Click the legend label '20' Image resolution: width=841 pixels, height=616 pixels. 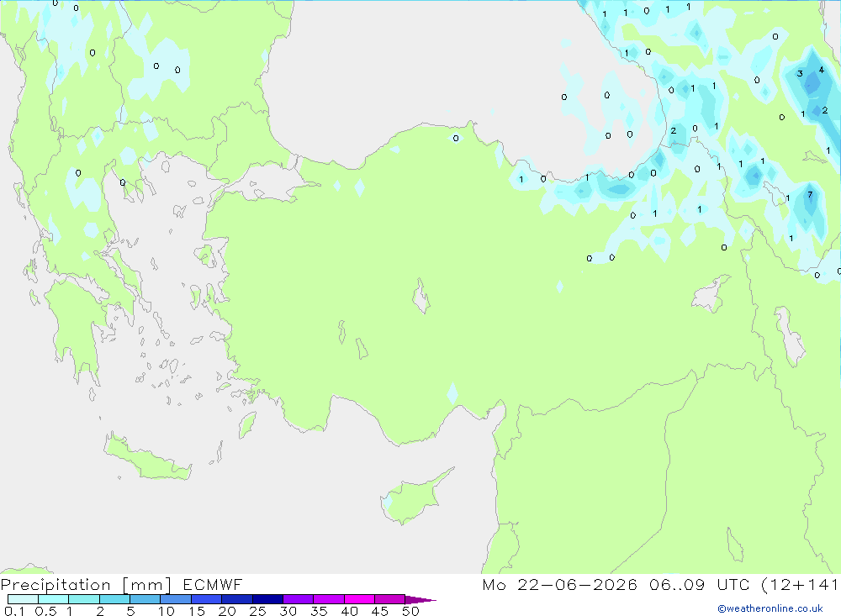(x=227, y=611)
